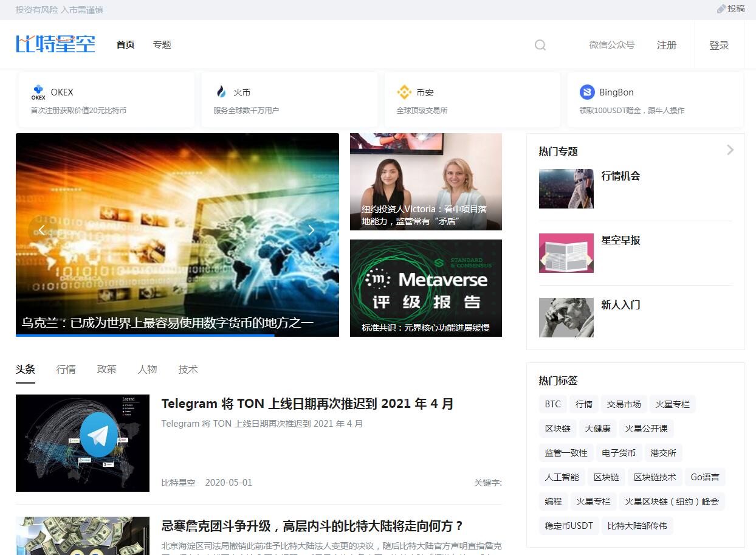Viewport: 756px width, 555px height.
Task: Select the 比特大陆邹传伟 tag
Action: [637, 526]
